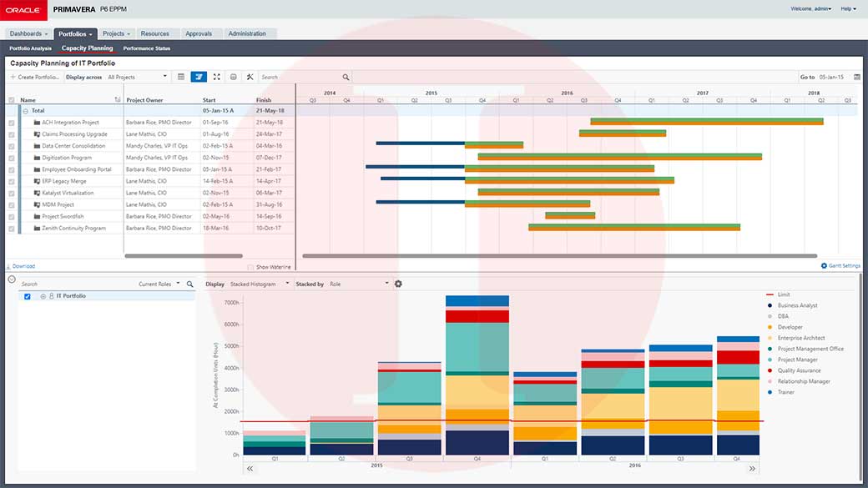The image size is (868, 488).
Task: Open the Welcome admin user menu
Action: (811, 9)
